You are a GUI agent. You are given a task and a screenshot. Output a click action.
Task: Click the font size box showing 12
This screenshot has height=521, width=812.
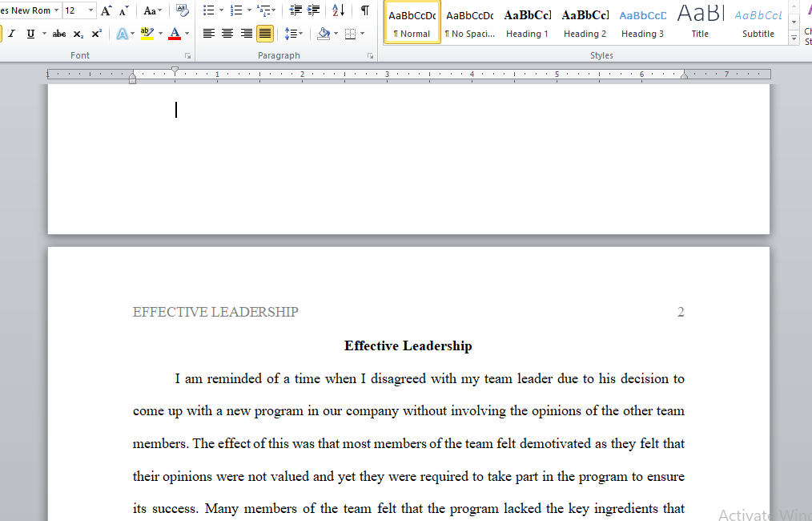[74, 10]
